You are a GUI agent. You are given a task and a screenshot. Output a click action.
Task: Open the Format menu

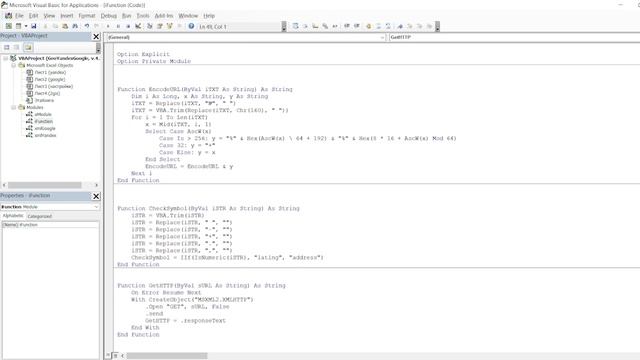coord(87,16)
